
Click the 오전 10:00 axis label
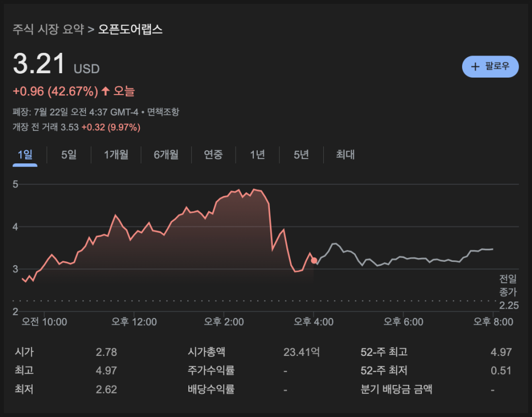click(x=44, y=322)
